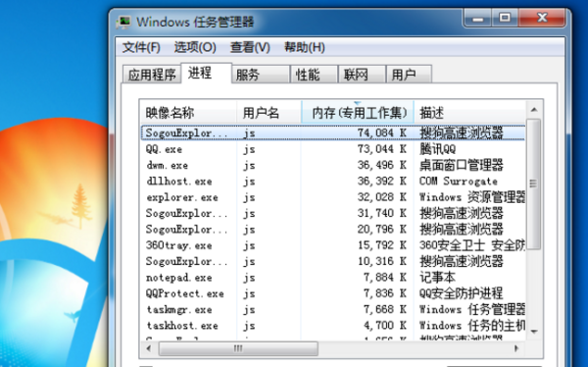The image size is (588, 367).
Task: Click the 记事本 description cell
Action: [437, 278]
